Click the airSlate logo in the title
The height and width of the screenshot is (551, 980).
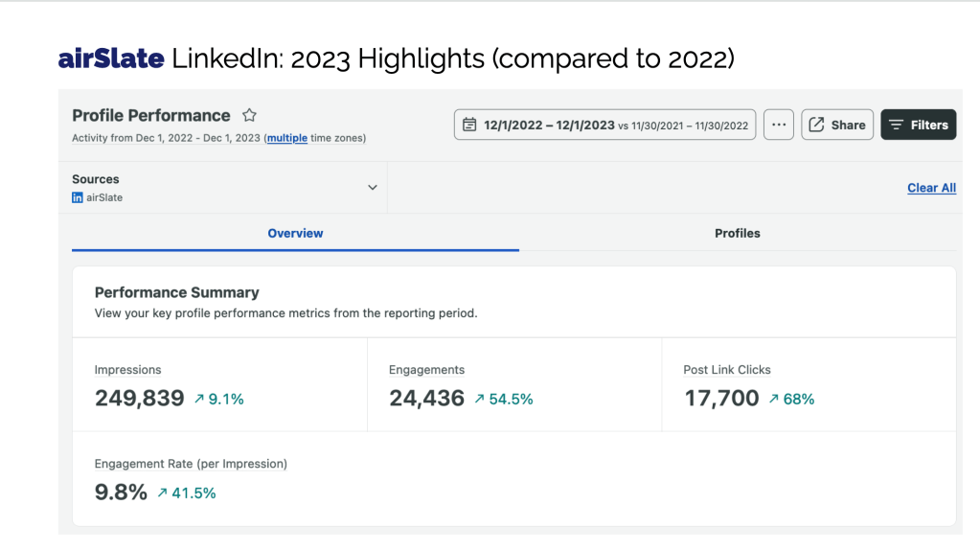pyautogui.click(x=111, y=58)
